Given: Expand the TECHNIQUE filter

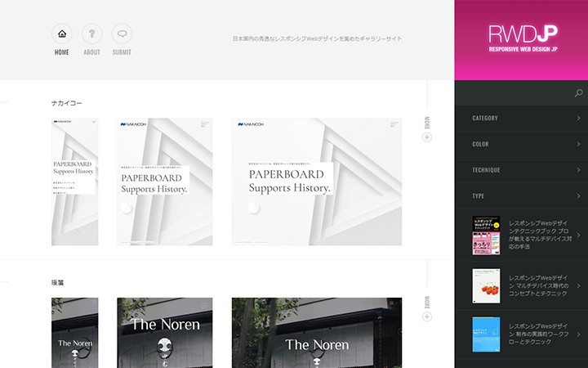Looking at the screenshot, I should 521,170.
